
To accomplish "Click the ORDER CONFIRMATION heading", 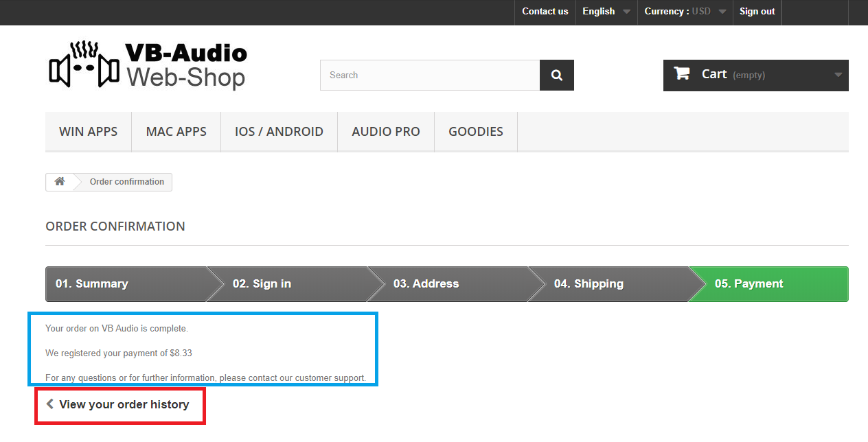I will (x=115, y=226).
